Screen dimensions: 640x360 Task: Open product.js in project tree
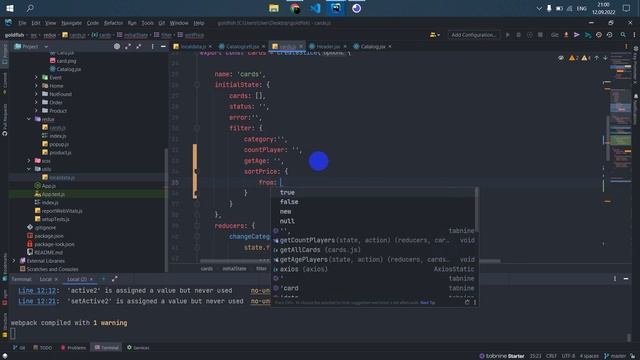coord(60,152)
